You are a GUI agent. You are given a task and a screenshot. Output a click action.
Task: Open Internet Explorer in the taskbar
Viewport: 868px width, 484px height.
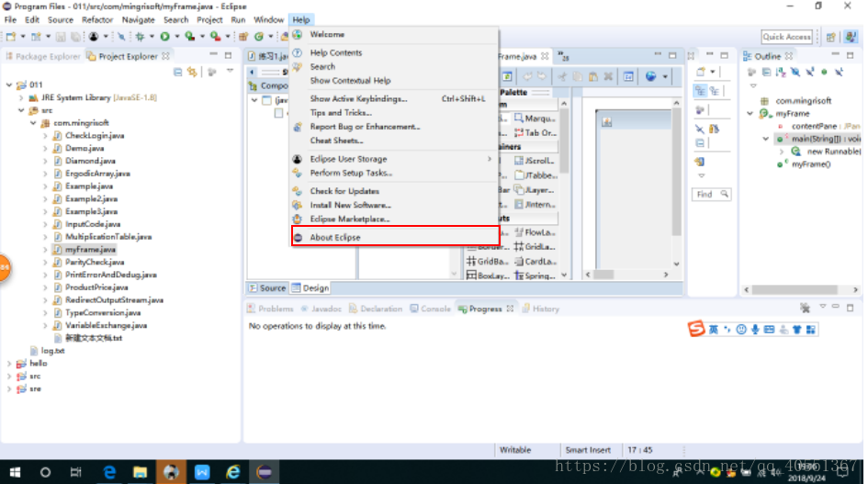pyautogui.click(x=233, y=472)
